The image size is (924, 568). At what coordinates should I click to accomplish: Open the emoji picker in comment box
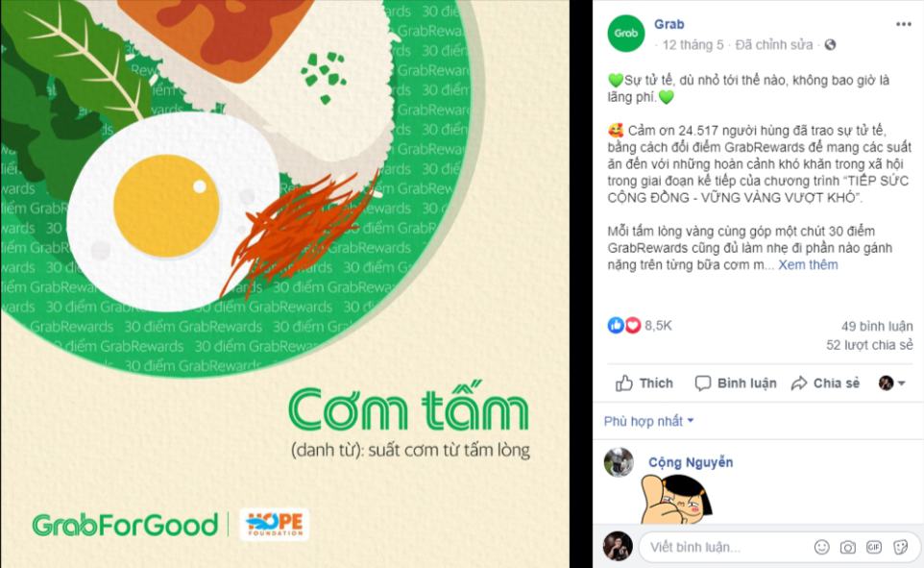[x=821, y=547]
